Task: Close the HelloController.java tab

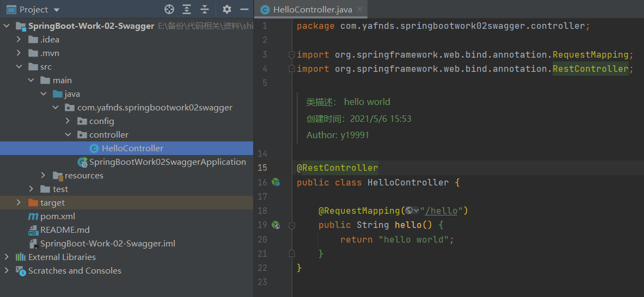Action: tap(360, 9)
